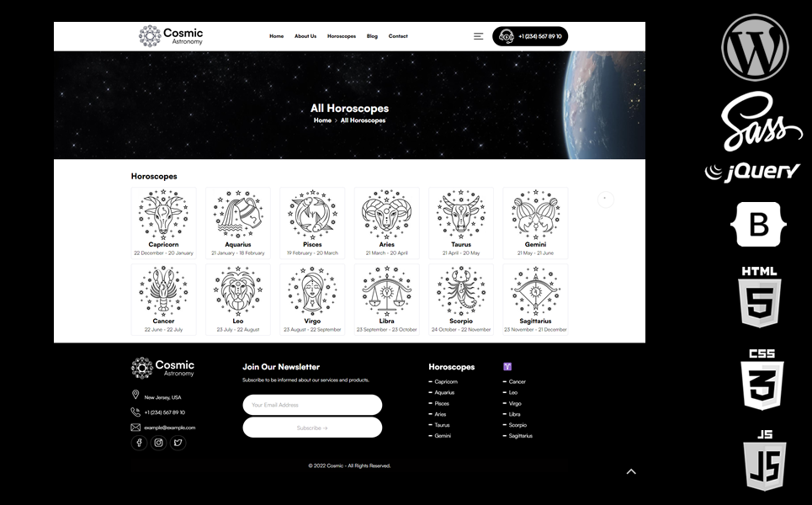Click the Libra scales icon

387,291
